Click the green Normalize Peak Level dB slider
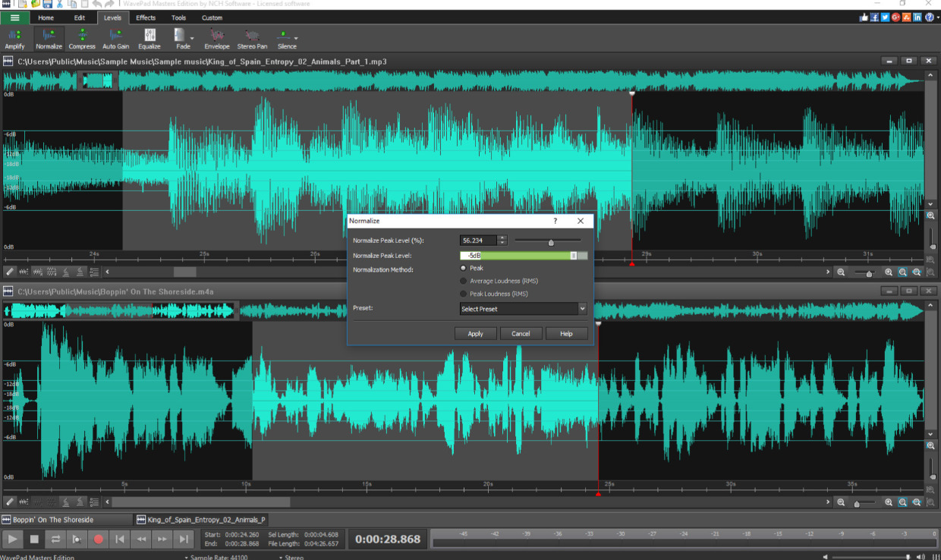This screenshot has width=941, height=560. [524, 256]
